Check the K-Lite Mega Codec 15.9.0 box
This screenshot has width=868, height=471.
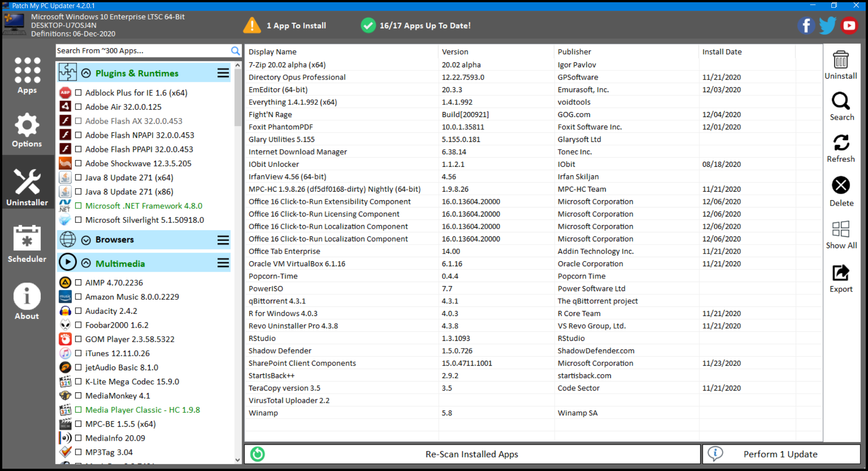78,382
